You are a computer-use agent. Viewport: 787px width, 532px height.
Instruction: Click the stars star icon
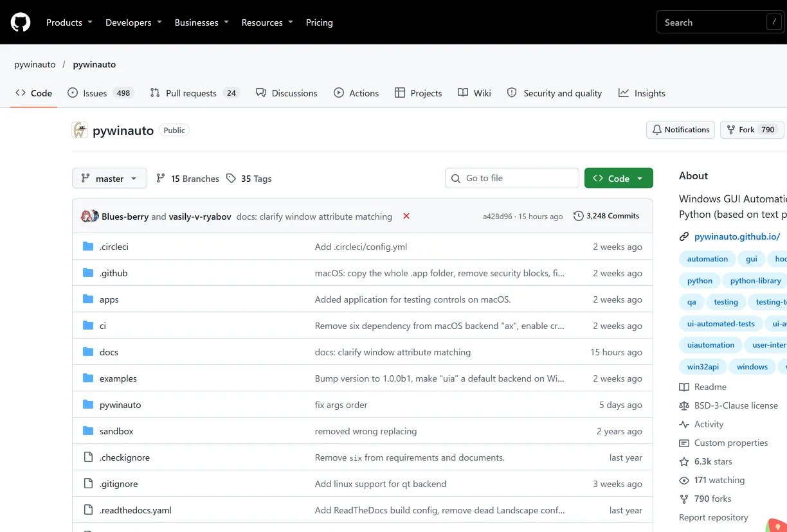[x=684, y=461]
